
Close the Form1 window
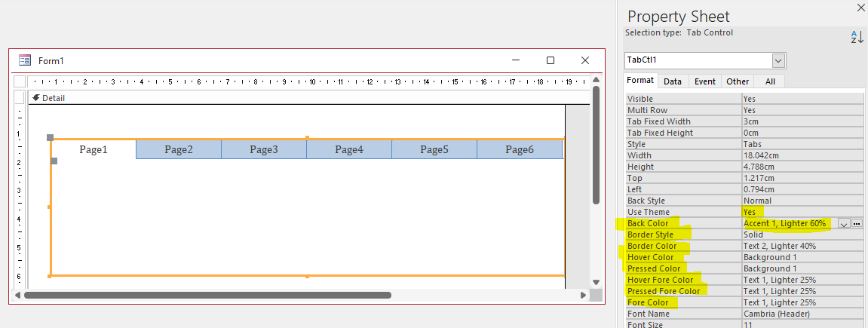(585, 60)
